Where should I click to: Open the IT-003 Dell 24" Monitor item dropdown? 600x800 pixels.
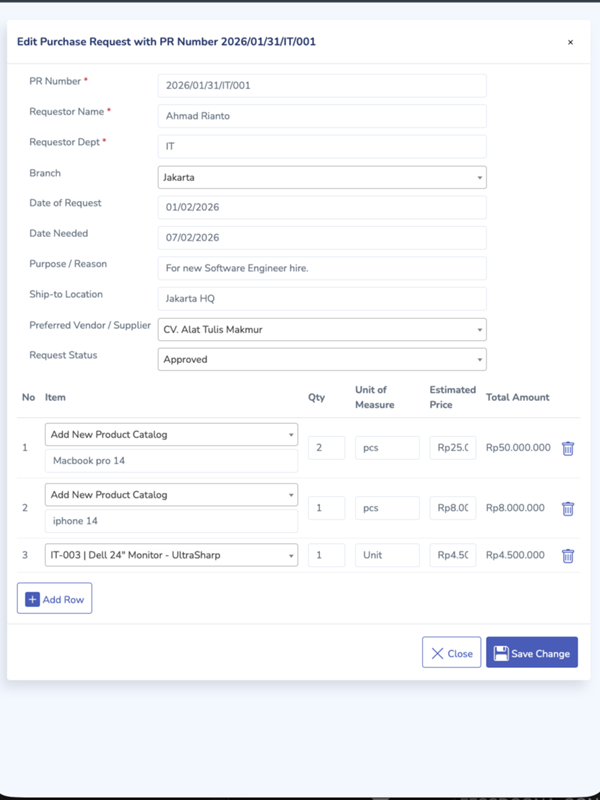[x=171, y=555]
